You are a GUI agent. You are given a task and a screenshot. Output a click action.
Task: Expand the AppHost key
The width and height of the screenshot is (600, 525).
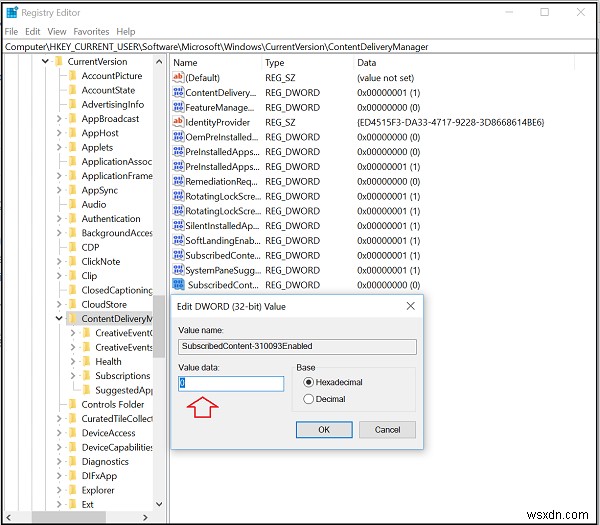tap(59, 133)
